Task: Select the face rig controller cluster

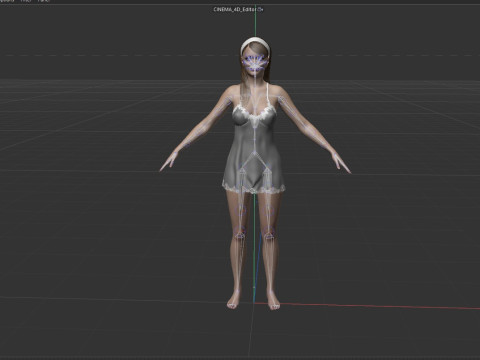Action: [x=255, y=63]
